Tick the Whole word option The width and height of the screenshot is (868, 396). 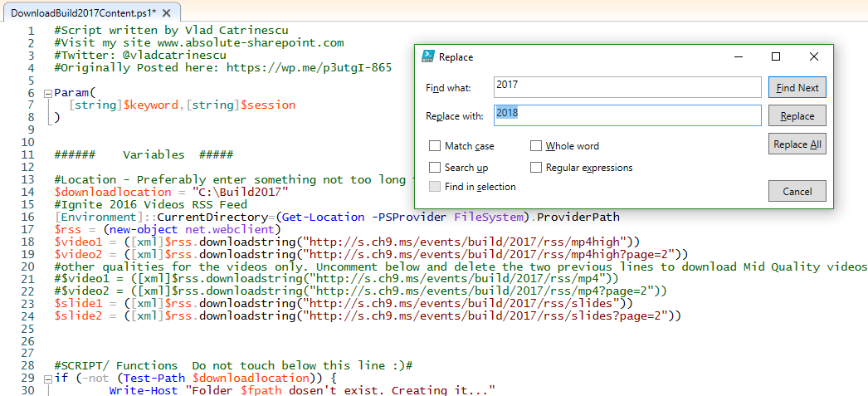point(536,146)
